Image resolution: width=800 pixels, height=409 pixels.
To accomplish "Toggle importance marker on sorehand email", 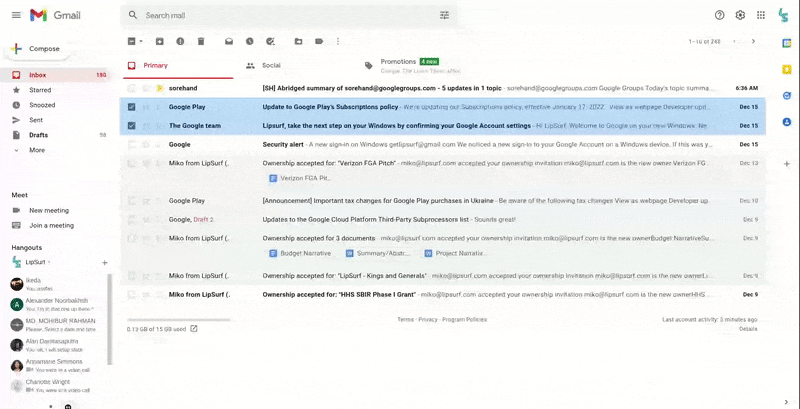I will [x=160, y=88].
